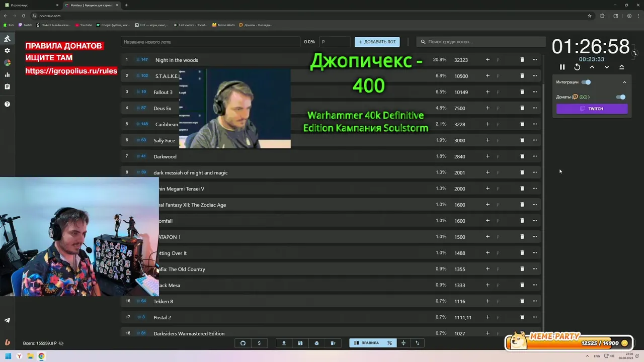644x362 pixels.
Task: Open a new browser tab
Action: (126, 5)
